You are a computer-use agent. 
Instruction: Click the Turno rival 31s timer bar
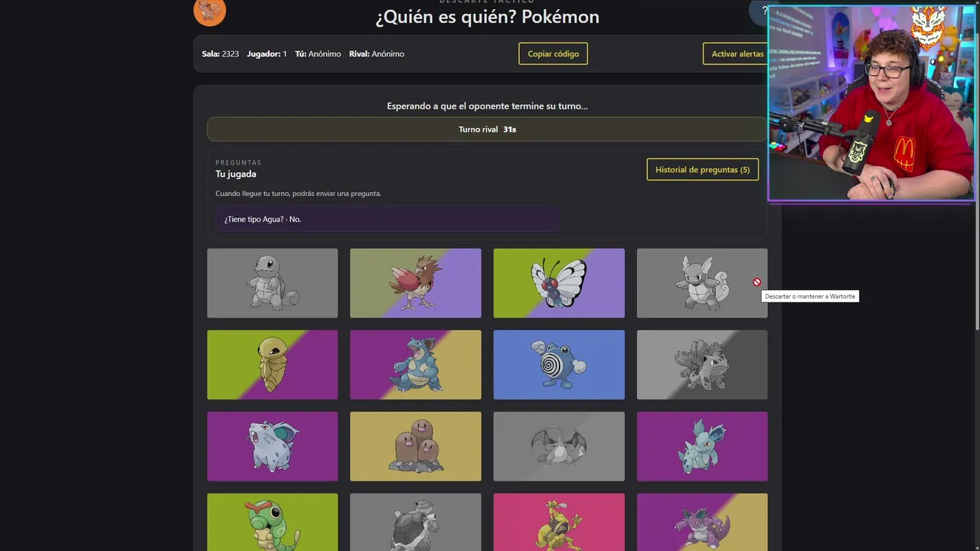487,129
